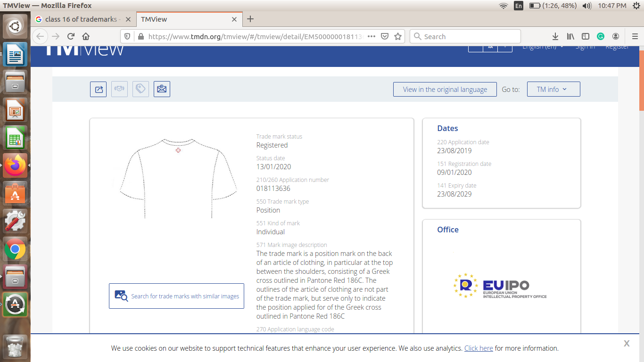
Task: Click the share/export icon button
Action: point(99,89)
